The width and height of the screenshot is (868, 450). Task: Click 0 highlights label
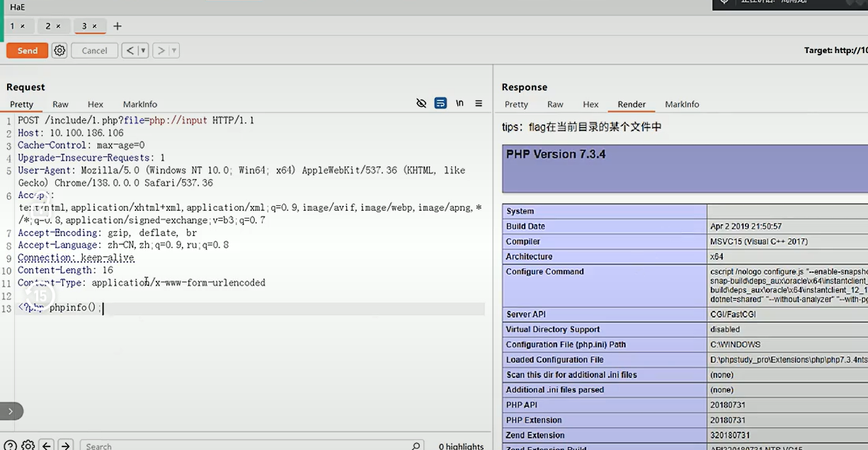point(461,446)
